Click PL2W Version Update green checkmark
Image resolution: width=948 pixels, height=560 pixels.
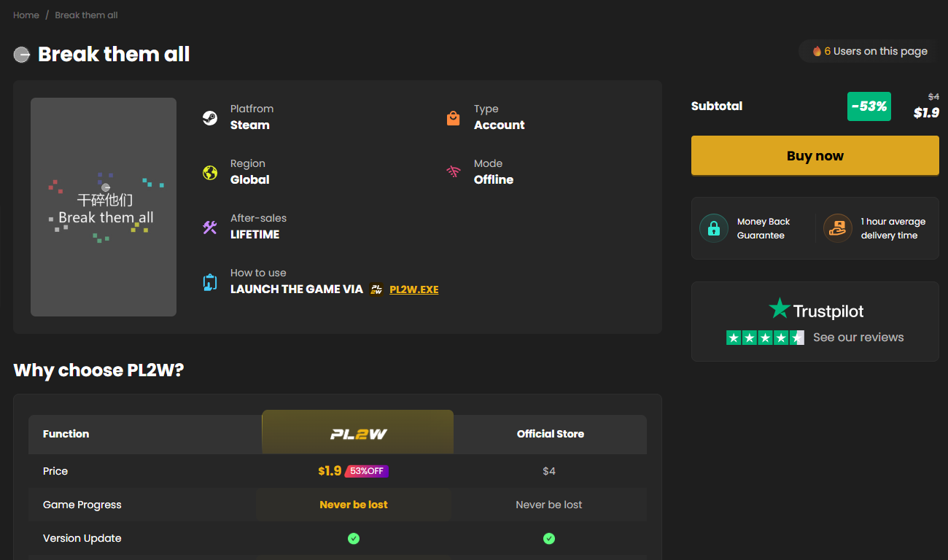pos(354,539)
